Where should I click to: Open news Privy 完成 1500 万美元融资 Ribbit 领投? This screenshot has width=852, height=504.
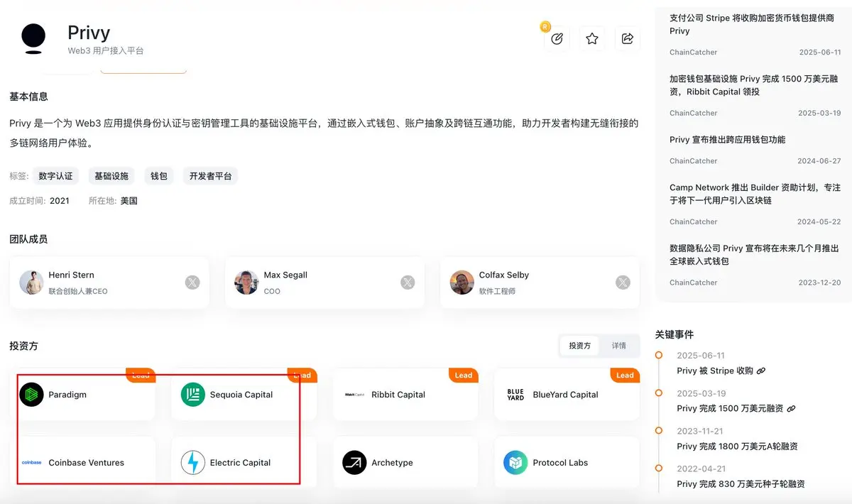(753, 85)
